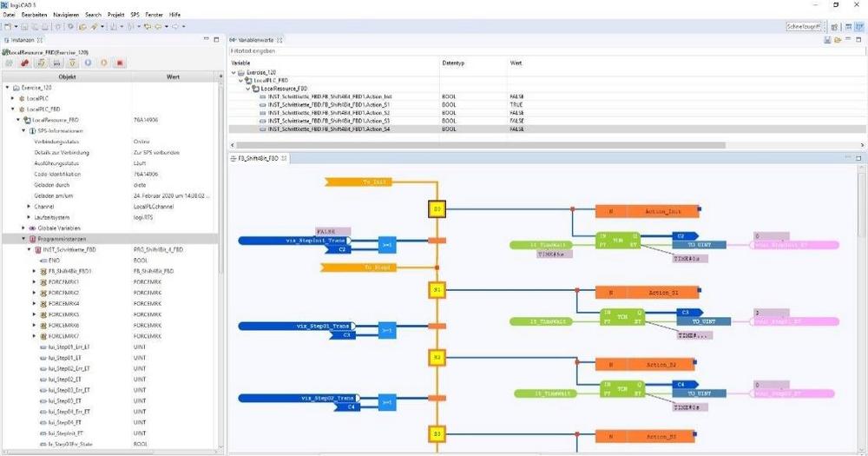The width and height of the screenshot is (868, 456).
Task: Click the New wizard icon in main toolbar
Action: (x=8, y=27)
